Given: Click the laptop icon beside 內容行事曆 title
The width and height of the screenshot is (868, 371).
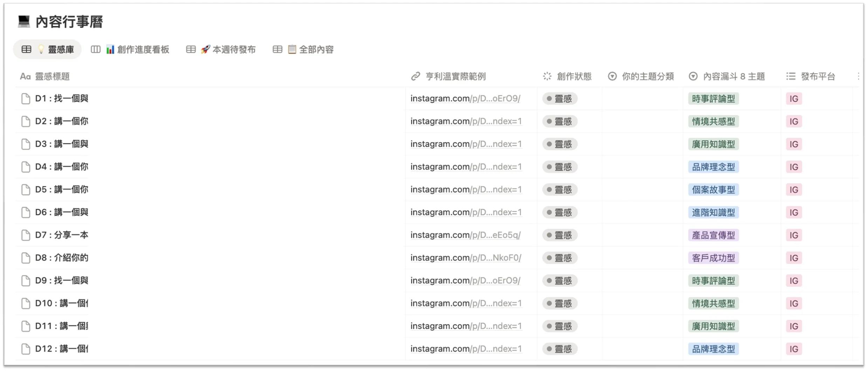Looking at the screenshot, I should [x=24, y=21].
